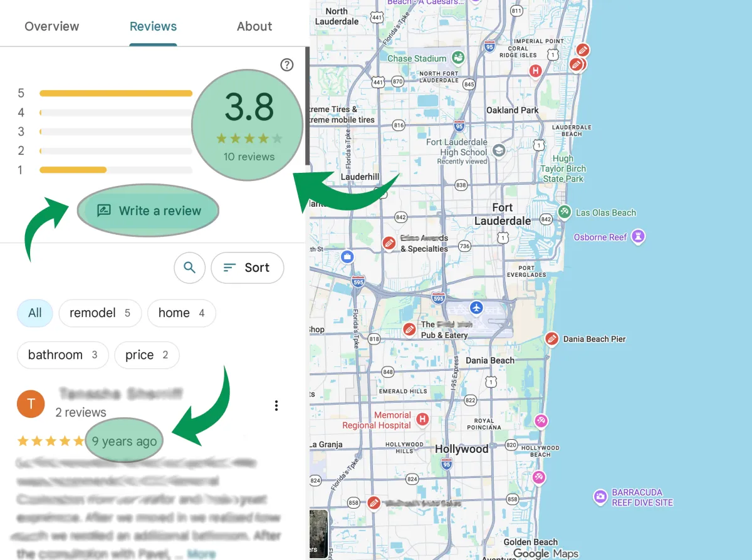This screenshot has width=752, height=560.
Task: Click the Chase Stadium label
Action: coord(417,58)
